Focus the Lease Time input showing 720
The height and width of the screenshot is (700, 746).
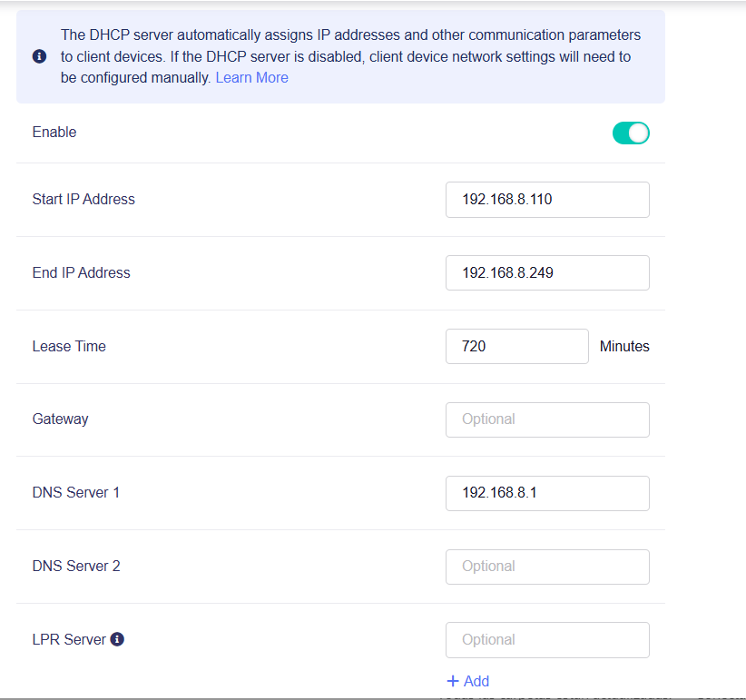pos(516,347)
